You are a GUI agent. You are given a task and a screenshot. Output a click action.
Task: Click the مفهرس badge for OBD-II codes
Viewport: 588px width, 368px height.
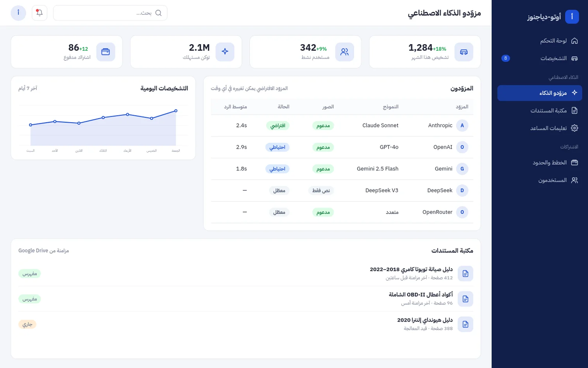30,299
